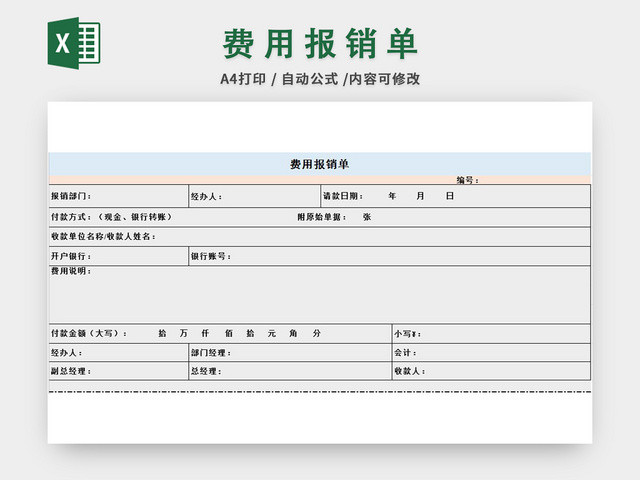Select the 部门经理: cell
This screenshot has height=480, width=640.
290,353
